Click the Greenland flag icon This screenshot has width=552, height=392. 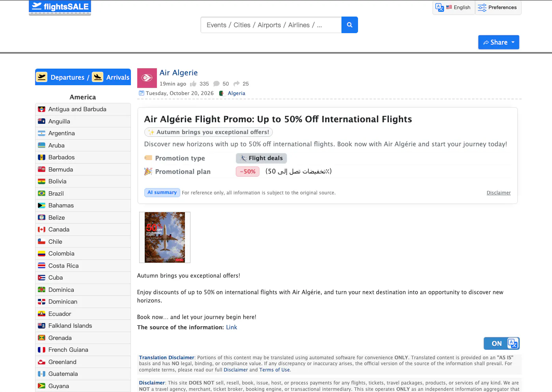point(41,362)
